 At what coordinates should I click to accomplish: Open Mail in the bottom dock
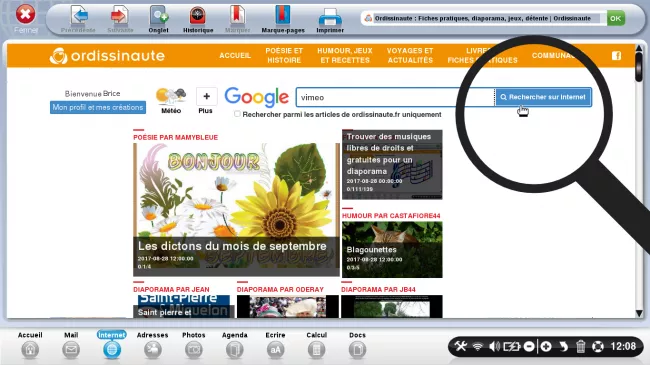coord(71,345)
